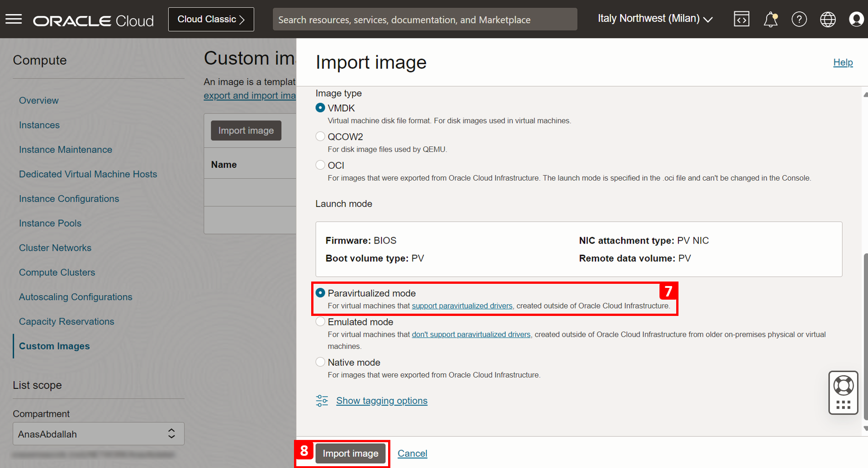
Task: Open Capacity Reservations
Action: click(x=66, y=321)
